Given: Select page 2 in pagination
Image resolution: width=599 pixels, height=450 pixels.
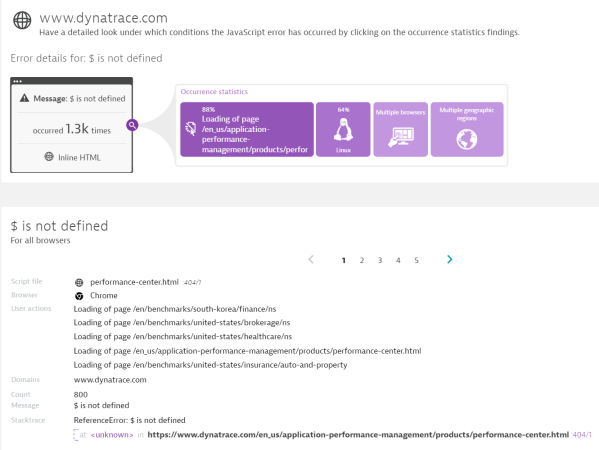Looking at the screenshot, I should pyautogui.click(x=362, y=261).
